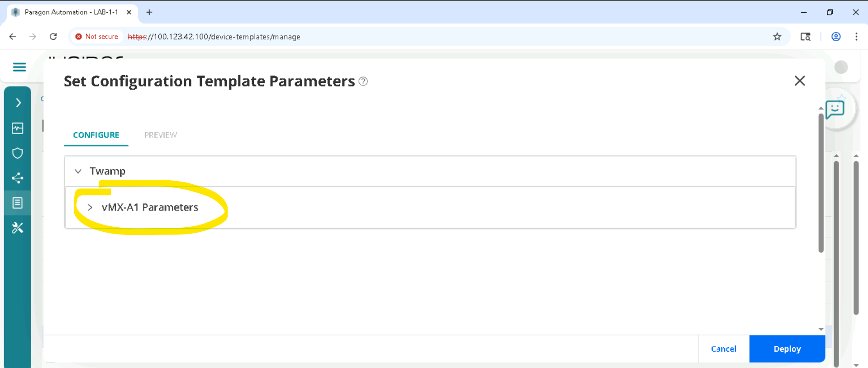The height and width of the screenshot is (368, 868).
Task: Collapse the Twamp section
Action: coord(78,171)
